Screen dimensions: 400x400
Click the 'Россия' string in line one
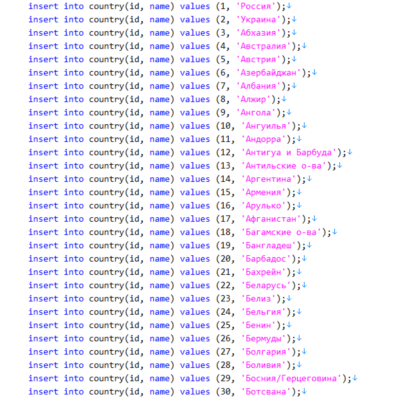(256, 7)
